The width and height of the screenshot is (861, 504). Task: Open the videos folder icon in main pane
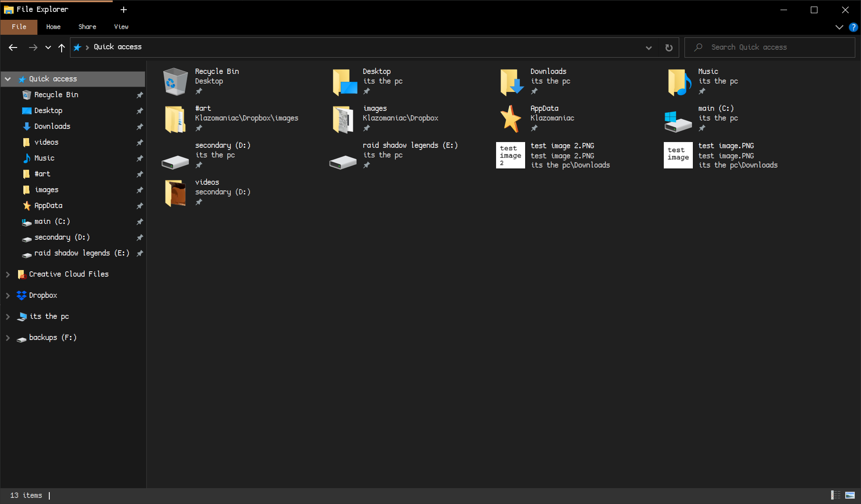coord(175,193)
